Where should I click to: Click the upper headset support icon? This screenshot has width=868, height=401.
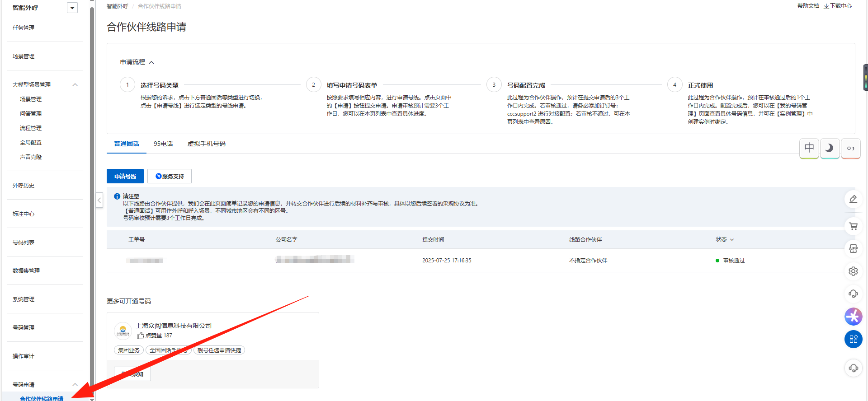853,294
